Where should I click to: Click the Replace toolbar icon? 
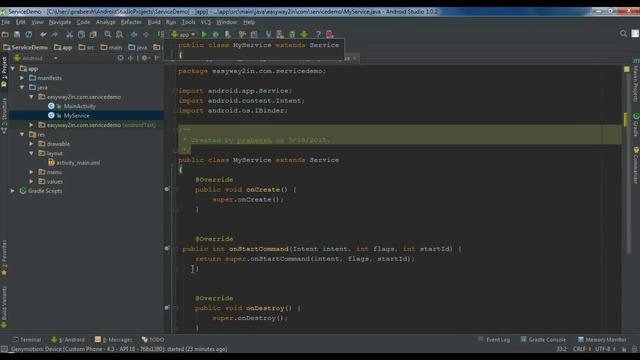[x=119, y=34]
